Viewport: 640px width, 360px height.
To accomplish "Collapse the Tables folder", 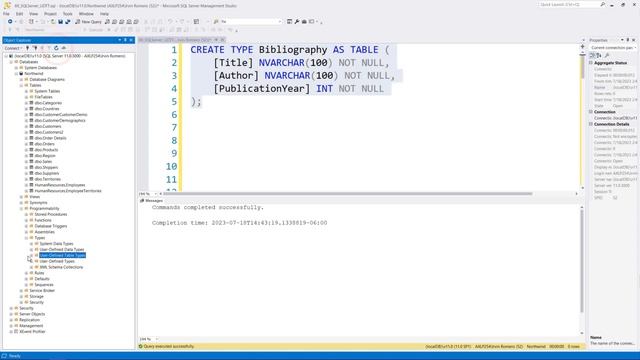I will point(21,85).
